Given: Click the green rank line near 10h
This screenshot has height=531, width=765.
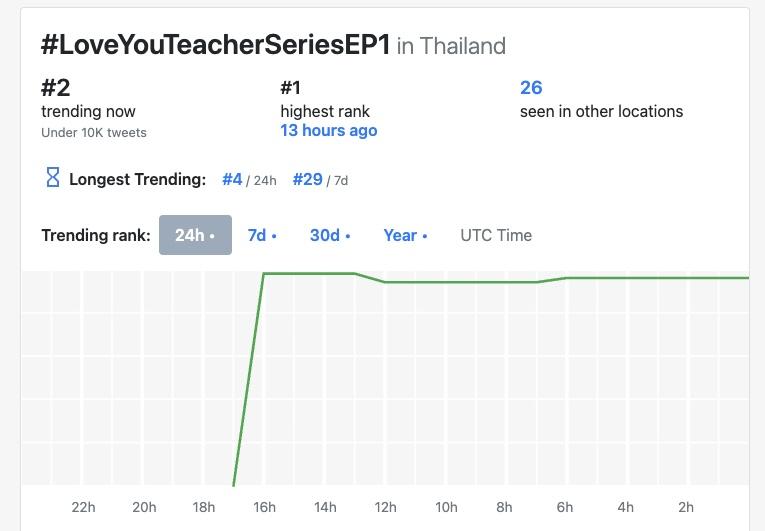Looking at the screenshot, I should tap(446, 282).
